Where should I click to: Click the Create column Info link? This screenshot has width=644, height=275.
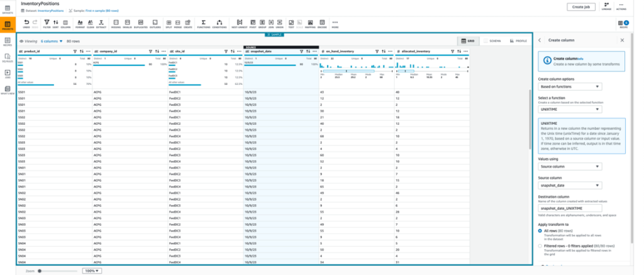click(x=580, y=59)
